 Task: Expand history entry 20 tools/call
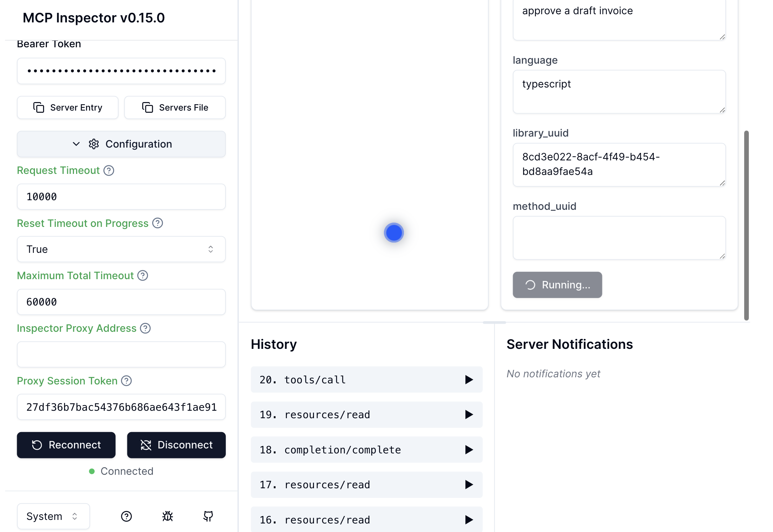click(x=367, y=380)
